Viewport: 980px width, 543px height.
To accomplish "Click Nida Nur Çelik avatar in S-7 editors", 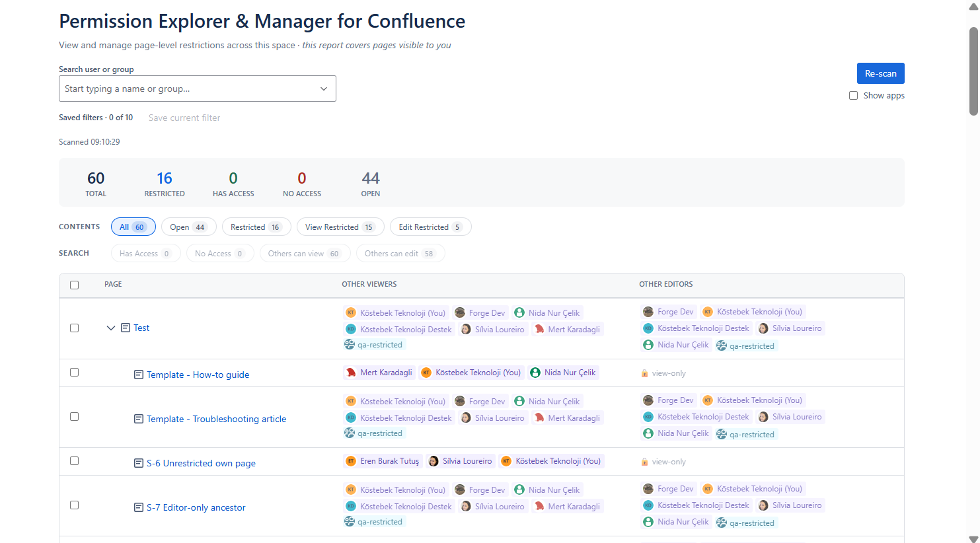I will point(648,522).
